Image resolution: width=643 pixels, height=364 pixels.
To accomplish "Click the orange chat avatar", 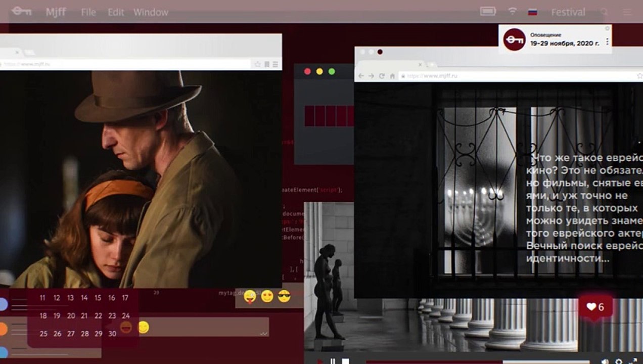I will pos(3,330).
